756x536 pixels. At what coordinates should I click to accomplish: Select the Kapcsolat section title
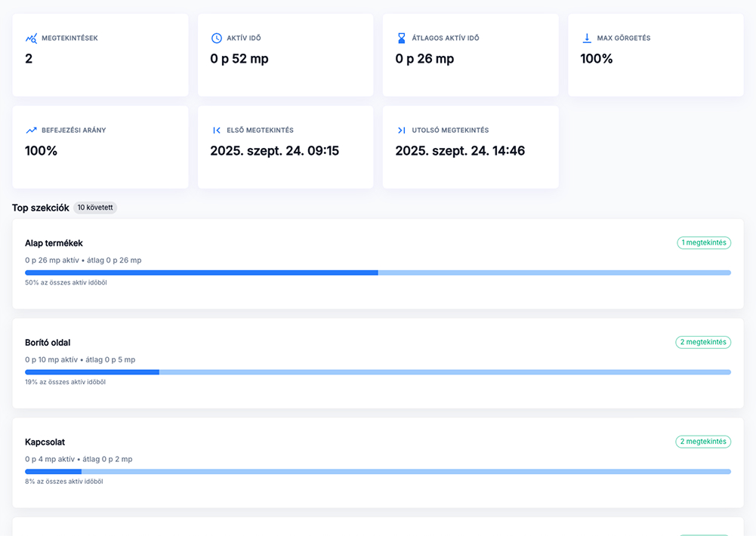(45, 442)
